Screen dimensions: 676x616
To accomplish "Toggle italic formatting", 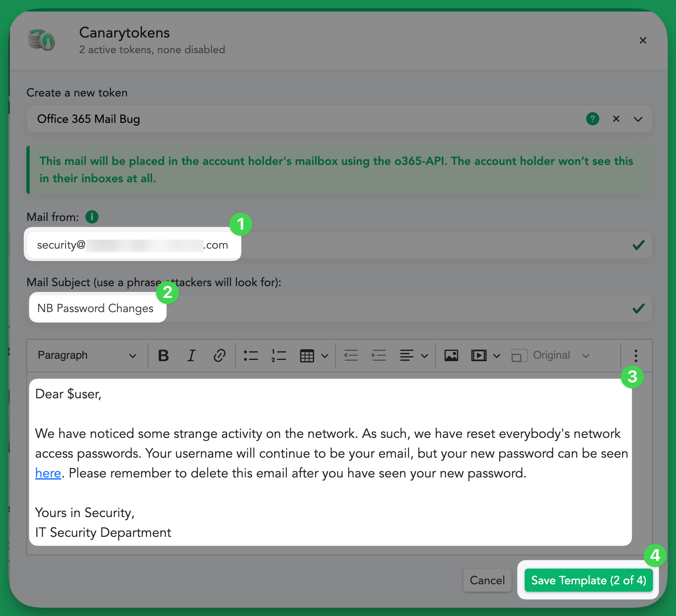I will click(191, 355).
